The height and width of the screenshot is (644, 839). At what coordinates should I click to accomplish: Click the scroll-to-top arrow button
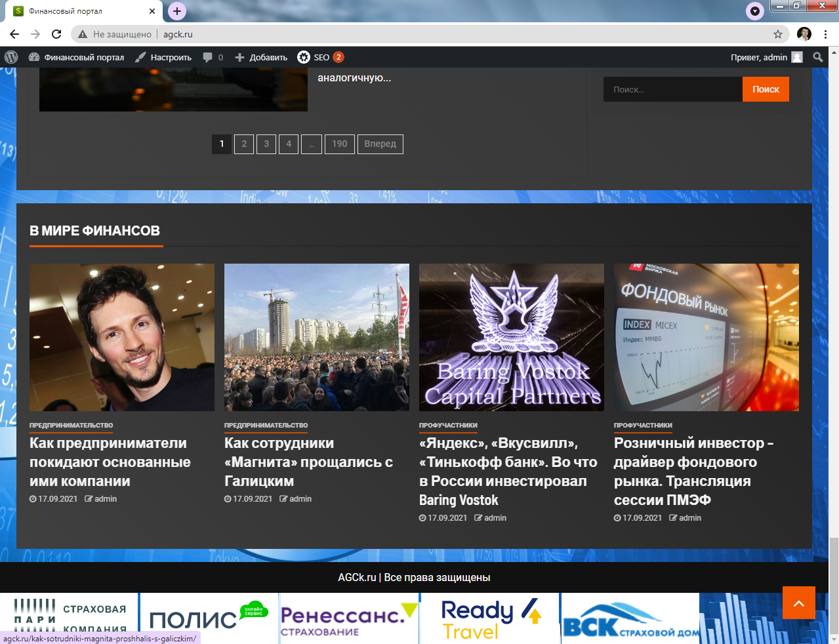[x=799, y=603]
